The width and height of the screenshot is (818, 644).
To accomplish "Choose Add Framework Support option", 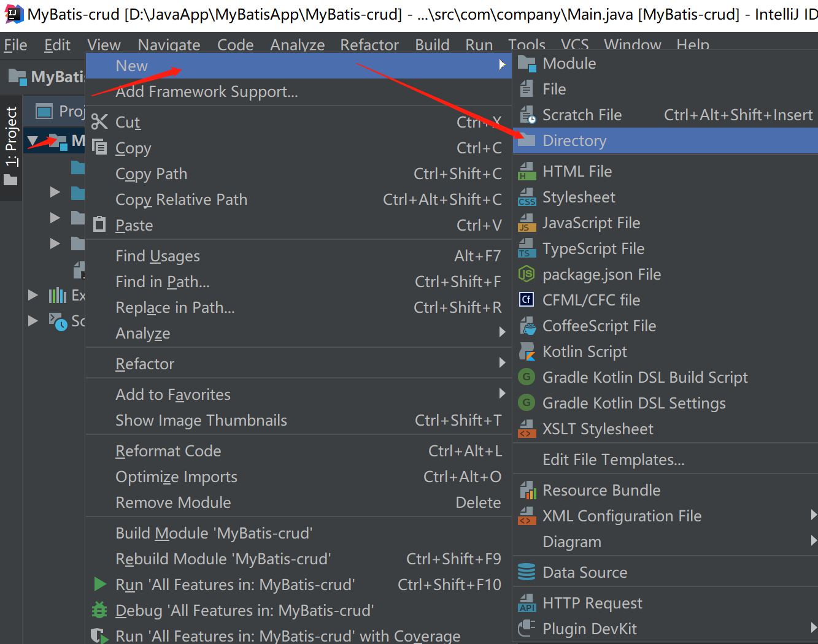I will [x=206, y=91].
